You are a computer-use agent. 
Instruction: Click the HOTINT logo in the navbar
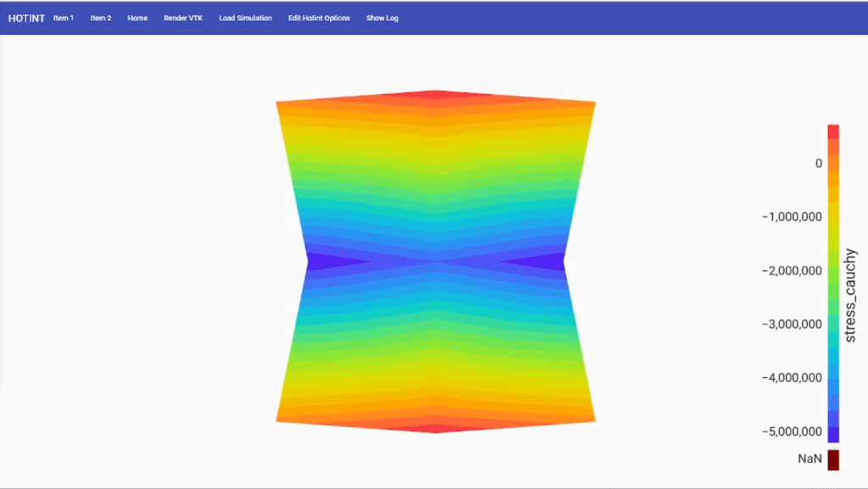click(26, 17)
